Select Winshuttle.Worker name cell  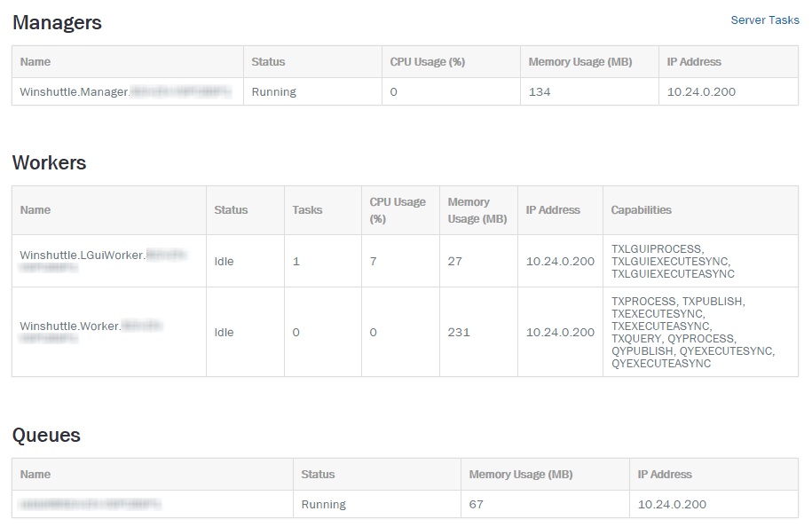click(109, 332)
